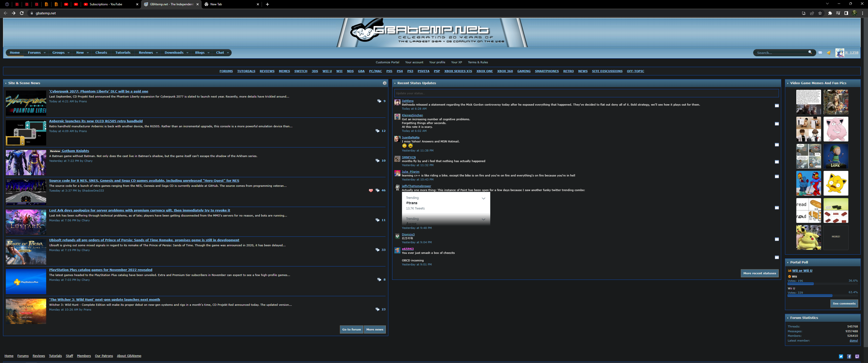Bookmark this page with the star

point(820,13)
